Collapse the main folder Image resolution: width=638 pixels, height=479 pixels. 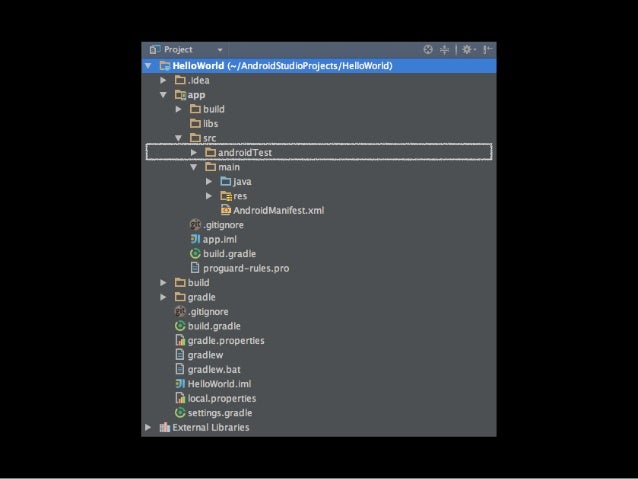tap(194, 167)
